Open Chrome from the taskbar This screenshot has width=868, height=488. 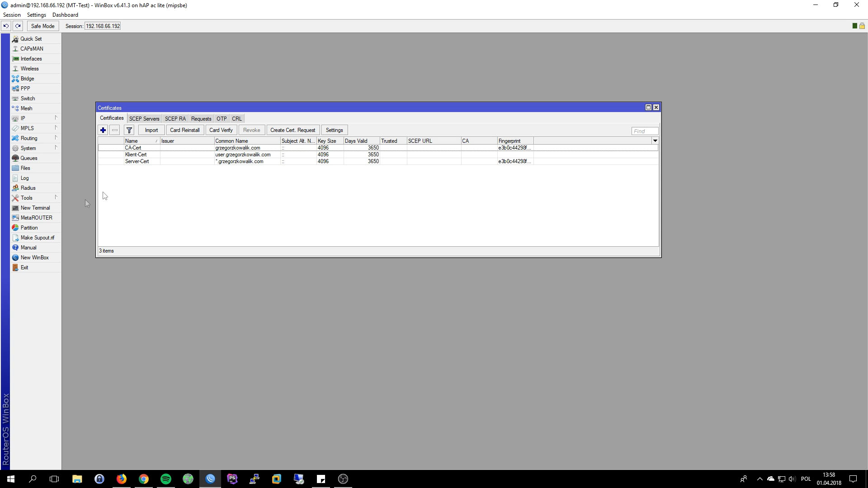(144, 479)
